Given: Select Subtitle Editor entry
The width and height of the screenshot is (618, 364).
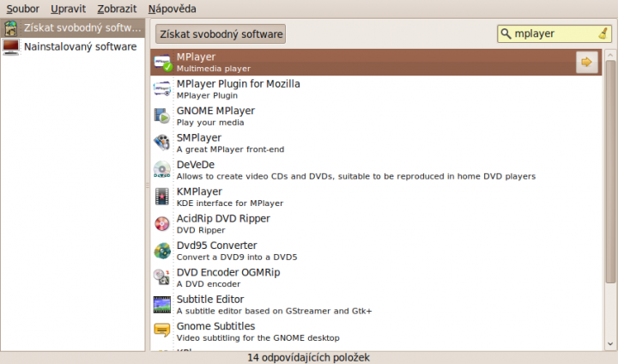Looking at the screenshot, I should click(376, 305).
